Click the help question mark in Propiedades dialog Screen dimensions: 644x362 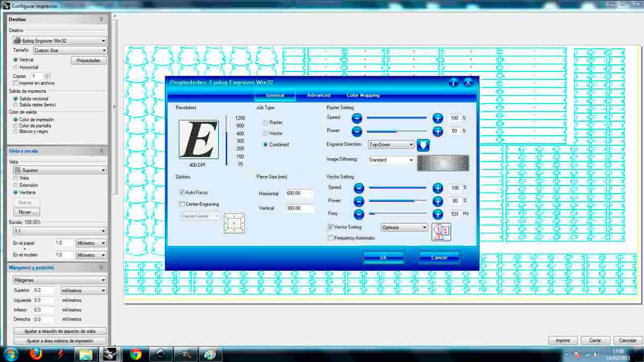[454, 83]
